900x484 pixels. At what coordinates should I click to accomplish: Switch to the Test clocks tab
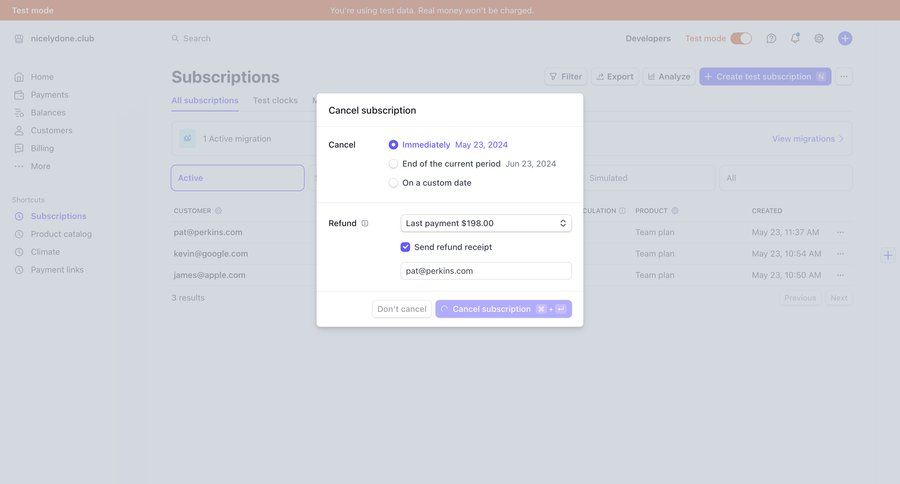(275, 100)
